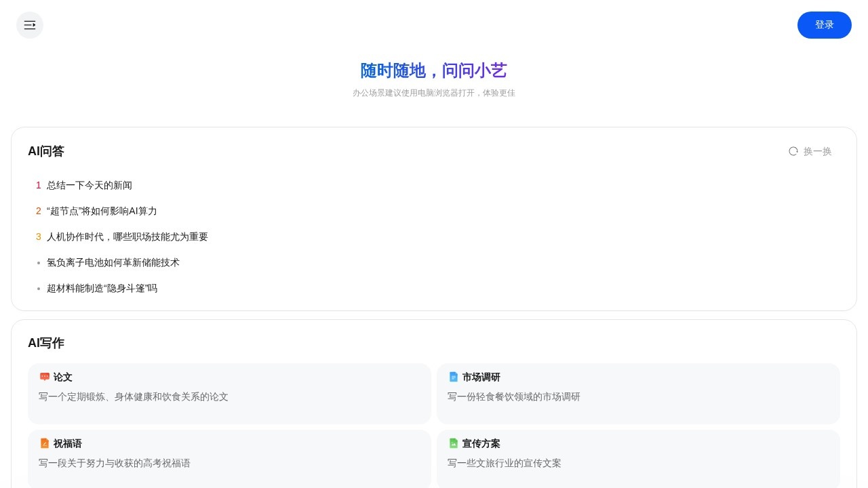The height and width of the screenshot is (488, 868).
Task: Click the blue document icon on 市场调研 card
Action: [x=454, y=377]
